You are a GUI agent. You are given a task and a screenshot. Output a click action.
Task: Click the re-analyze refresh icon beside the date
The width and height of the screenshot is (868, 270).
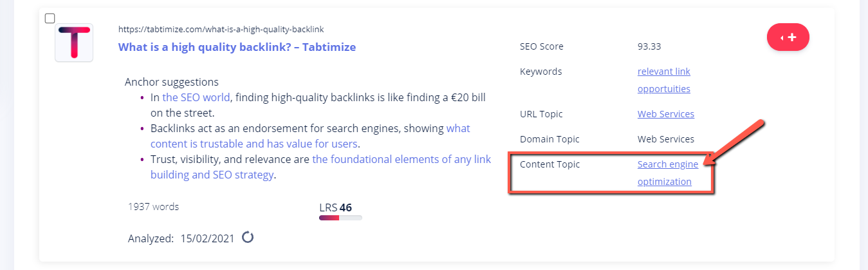[x=248, y=238]
